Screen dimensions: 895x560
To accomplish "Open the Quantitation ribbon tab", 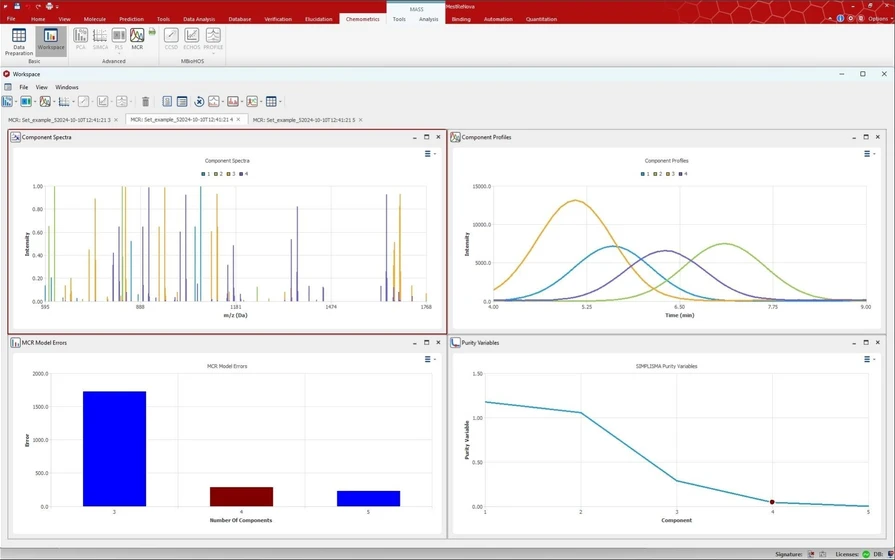I will click(x=541, y=19).
